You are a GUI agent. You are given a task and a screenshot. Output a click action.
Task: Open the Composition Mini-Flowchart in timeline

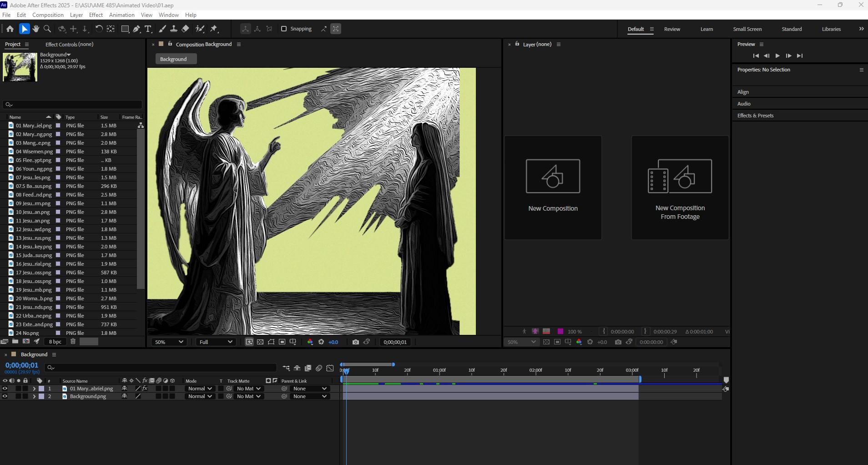click(286, 368)
